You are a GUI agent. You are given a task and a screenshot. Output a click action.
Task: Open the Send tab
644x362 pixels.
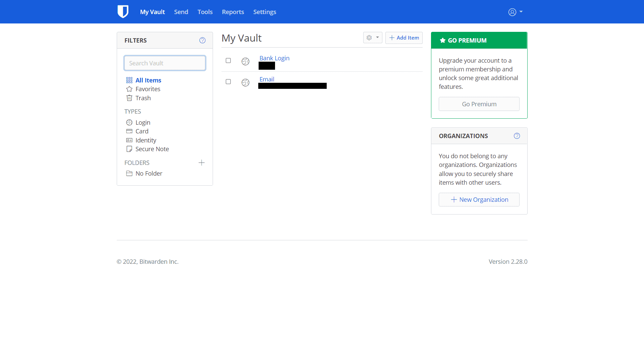click(181, 12)
